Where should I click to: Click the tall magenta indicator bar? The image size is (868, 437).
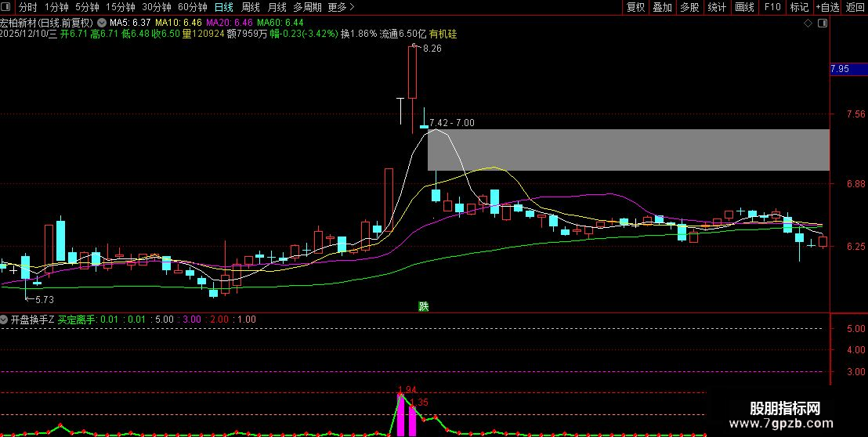[401, 415]
